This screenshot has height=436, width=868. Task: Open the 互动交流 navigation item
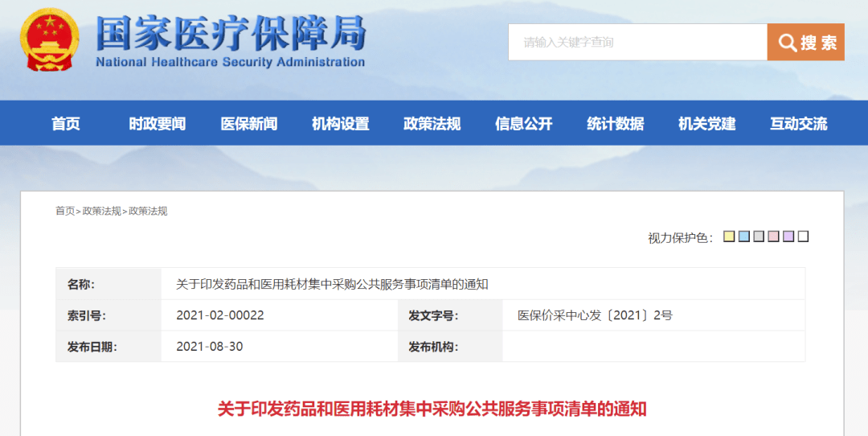pyautogui.click(x=798, y=123)
